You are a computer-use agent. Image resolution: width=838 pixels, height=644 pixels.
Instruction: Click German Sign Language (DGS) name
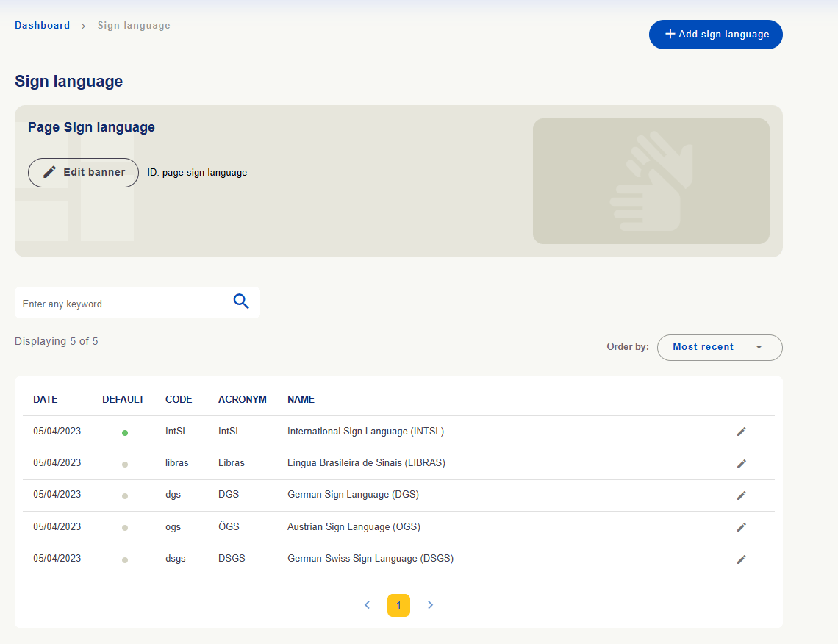coord(354,494)
